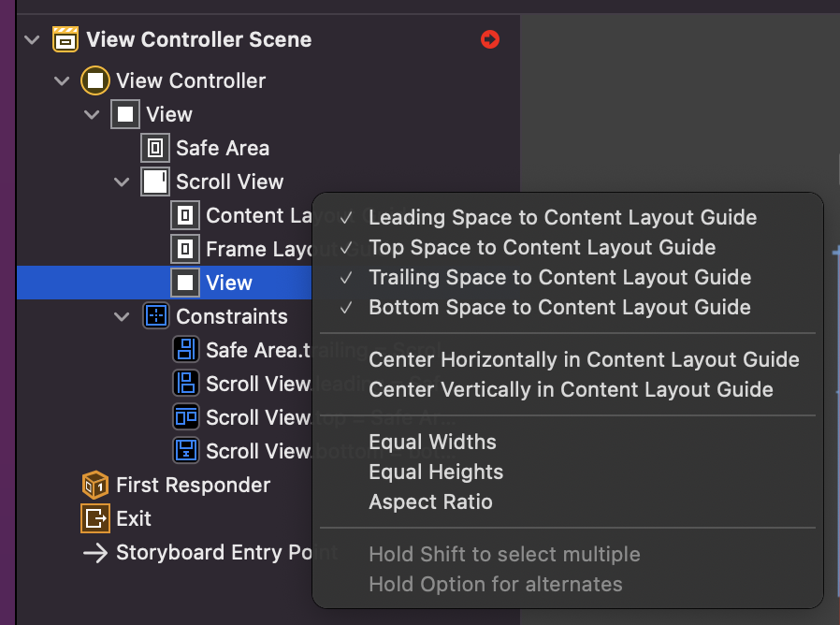Click the Storyboard Entry Point arrow icon
Viewport: 840px width, 625px height.
click(95, 553)
